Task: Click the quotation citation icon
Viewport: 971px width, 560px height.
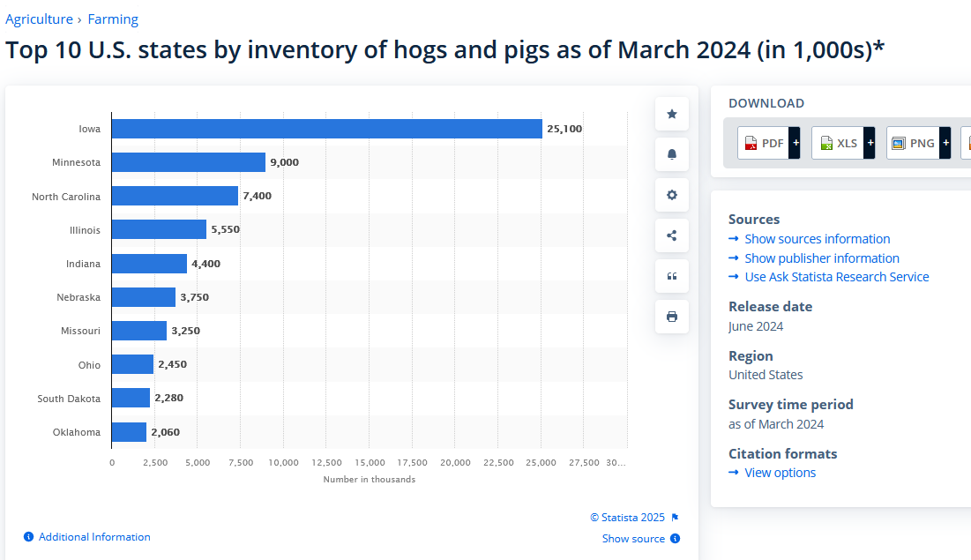Action: [x=672, y=276]
